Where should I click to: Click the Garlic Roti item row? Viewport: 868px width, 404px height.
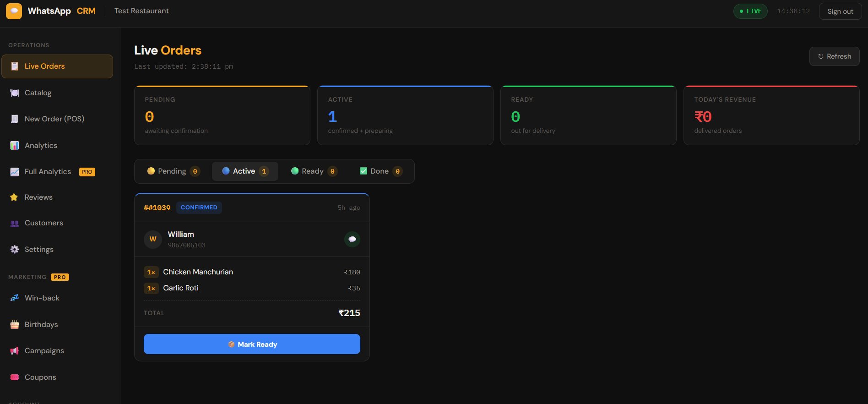coord(252,288)
